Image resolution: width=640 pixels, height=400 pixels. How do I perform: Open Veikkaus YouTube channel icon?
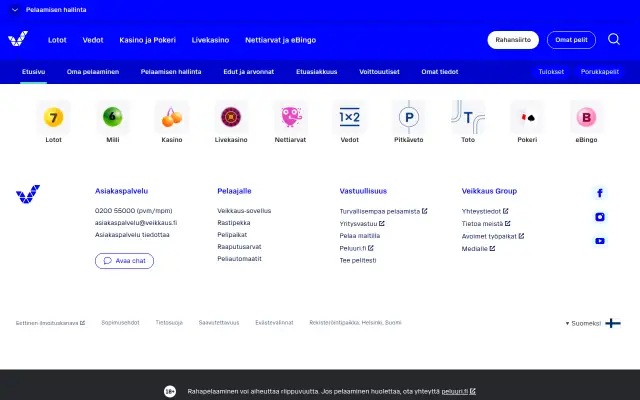pyautogui.click(x=600, y=241)
